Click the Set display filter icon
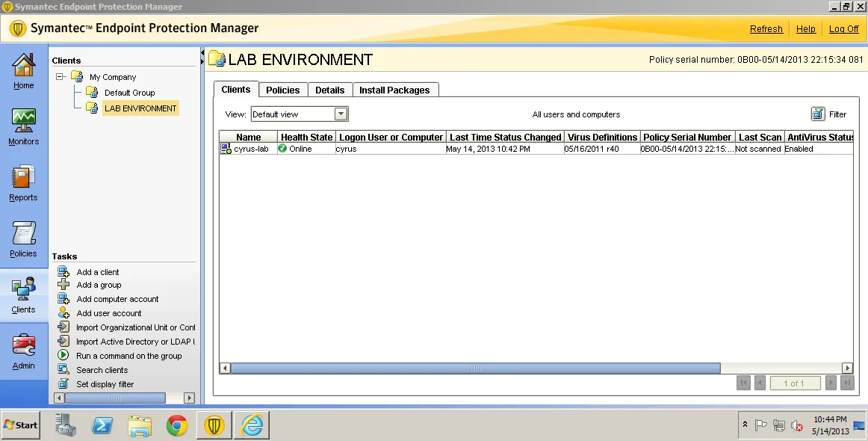The image size is (868, 441). tap(63, 384)
